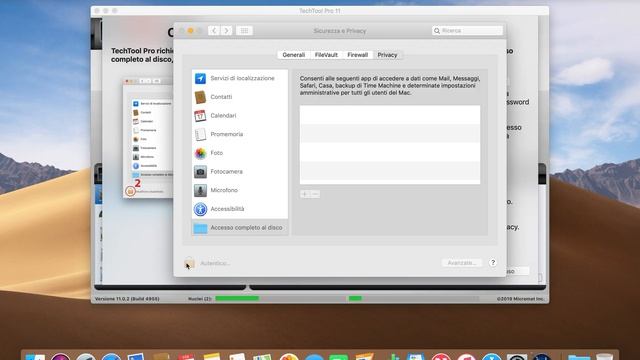Image resolution: width=640 pixels, height=360 pixels.
Task: Choose Promemoria in the sidebar
Action: click(x=240, y=134)
